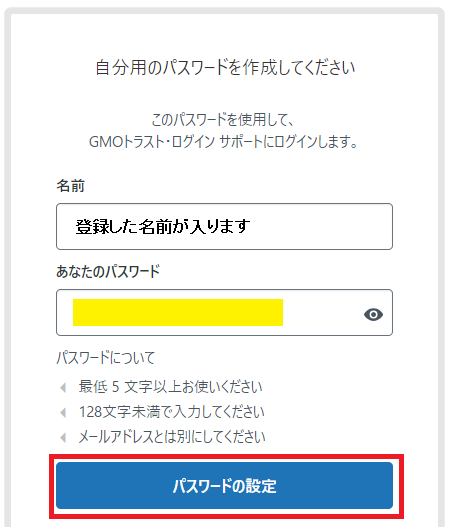This screenshot has width=456, height=527.
Task: Click the triangle beside メールアドレスとは別にしてください
Action: 63,438
